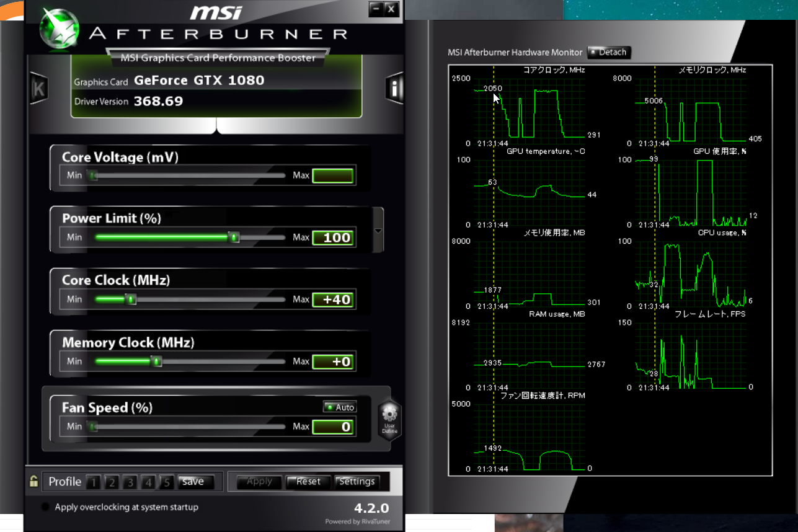
Task: Select profile slot 1
Action: coord(93,482)
